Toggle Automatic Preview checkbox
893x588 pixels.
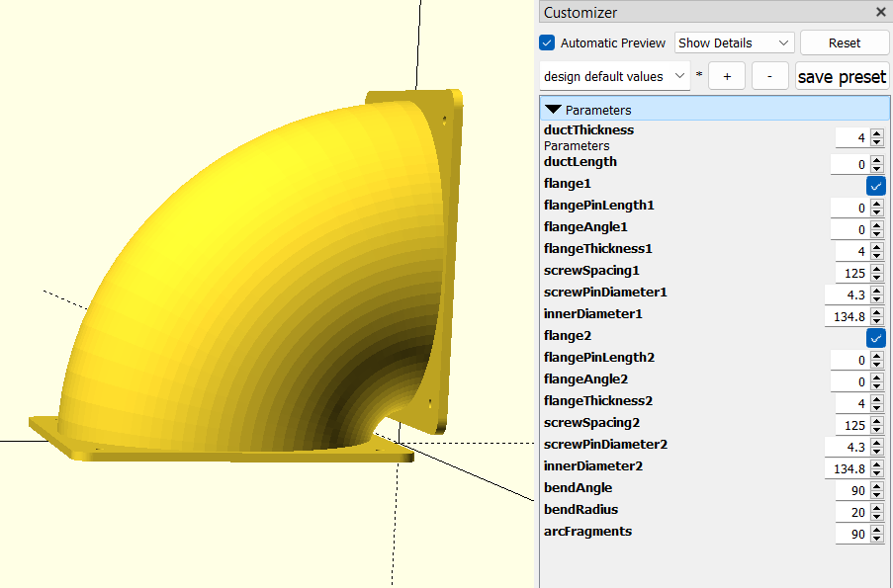coord(547,42)
